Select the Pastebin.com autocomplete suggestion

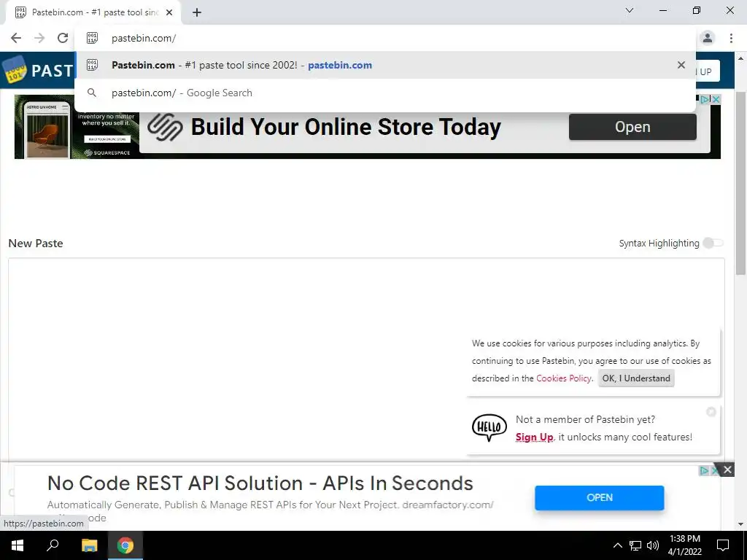[385, 65]
